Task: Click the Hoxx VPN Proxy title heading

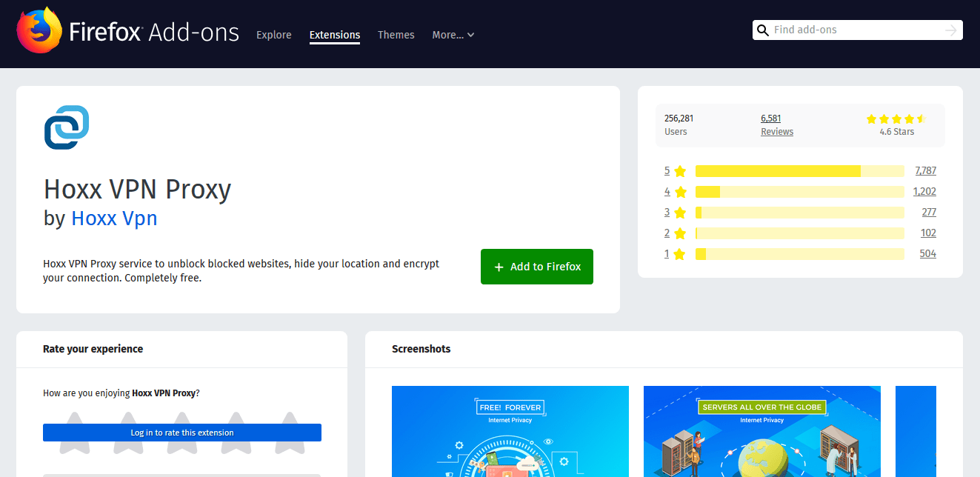Action: tap(138, 190)
